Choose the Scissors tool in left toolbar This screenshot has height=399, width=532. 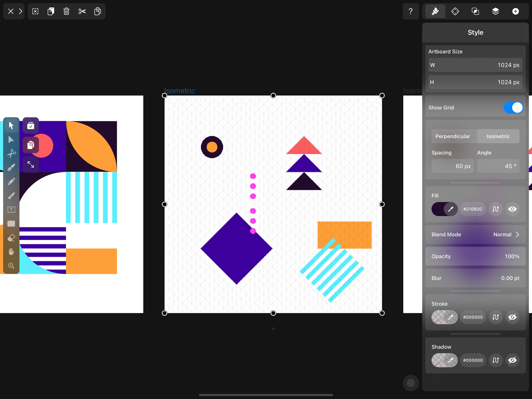11,153
